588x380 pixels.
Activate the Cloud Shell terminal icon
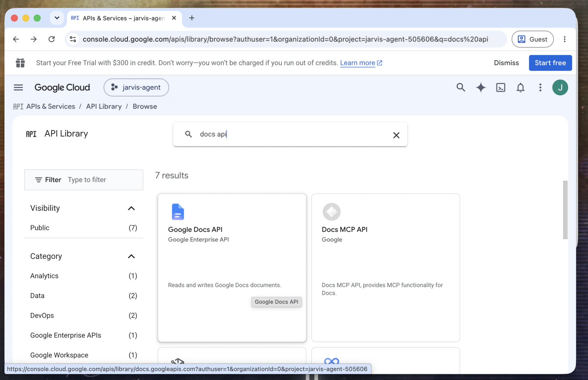[x=501, y=87]
